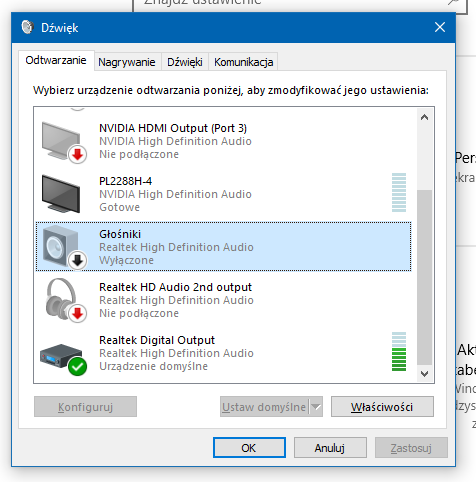476x482 pixels.
Task: Click the PL2288H-4 volume level meter
Action: click(x=399, y=192)
